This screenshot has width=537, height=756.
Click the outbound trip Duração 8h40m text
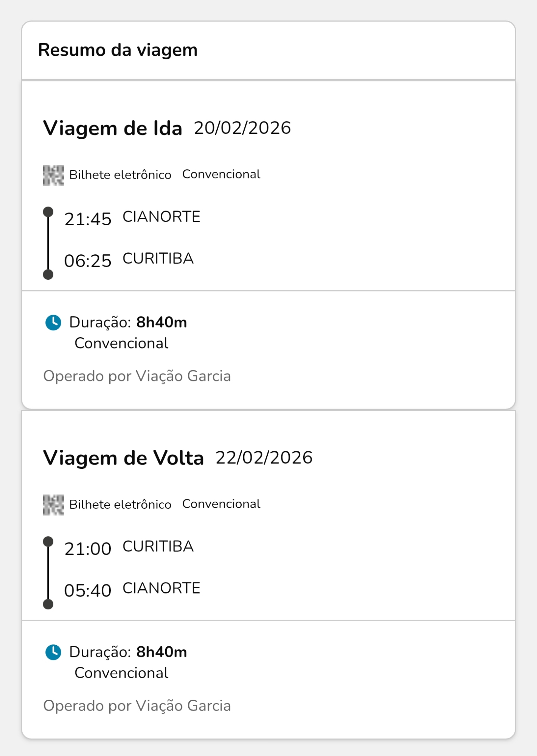pos(128,322)
